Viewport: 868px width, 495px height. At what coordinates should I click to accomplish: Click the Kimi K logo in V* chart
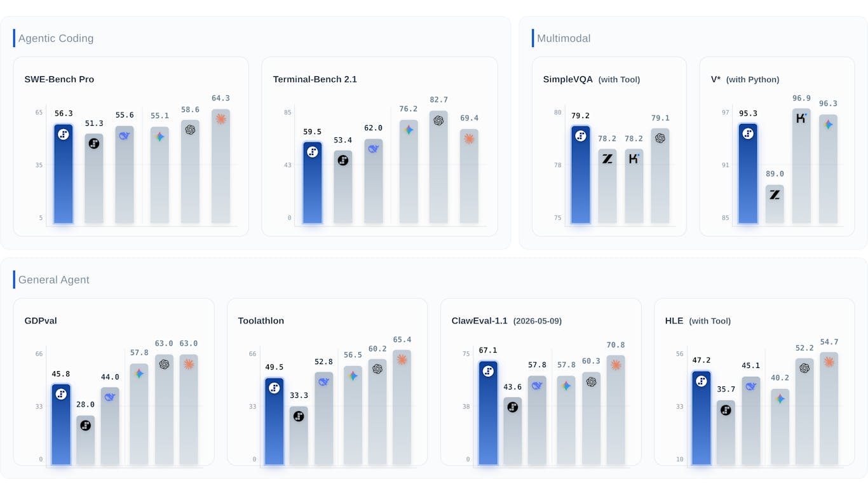[801, 118]
